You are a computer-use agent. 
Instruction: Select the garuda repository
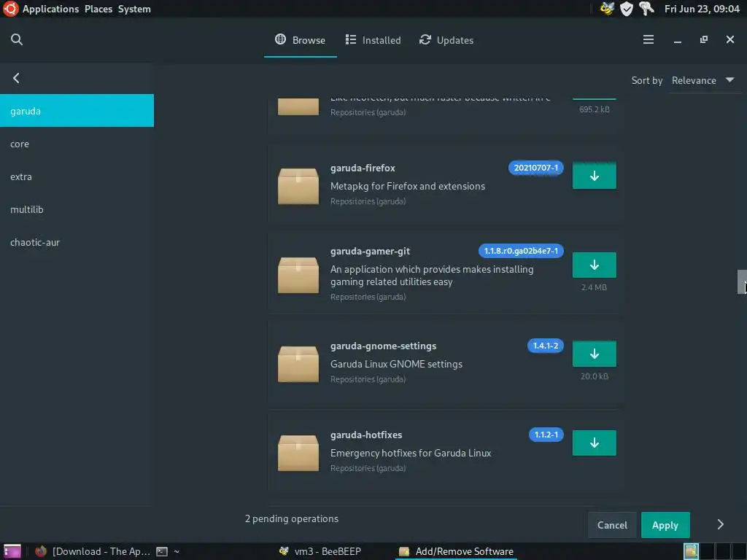pos(77,111)
